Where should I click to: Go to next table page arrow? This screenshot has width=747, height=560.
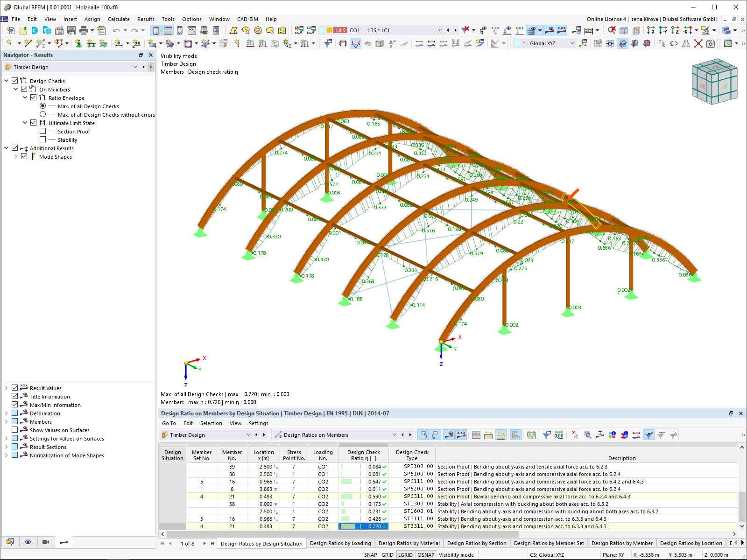204,543
